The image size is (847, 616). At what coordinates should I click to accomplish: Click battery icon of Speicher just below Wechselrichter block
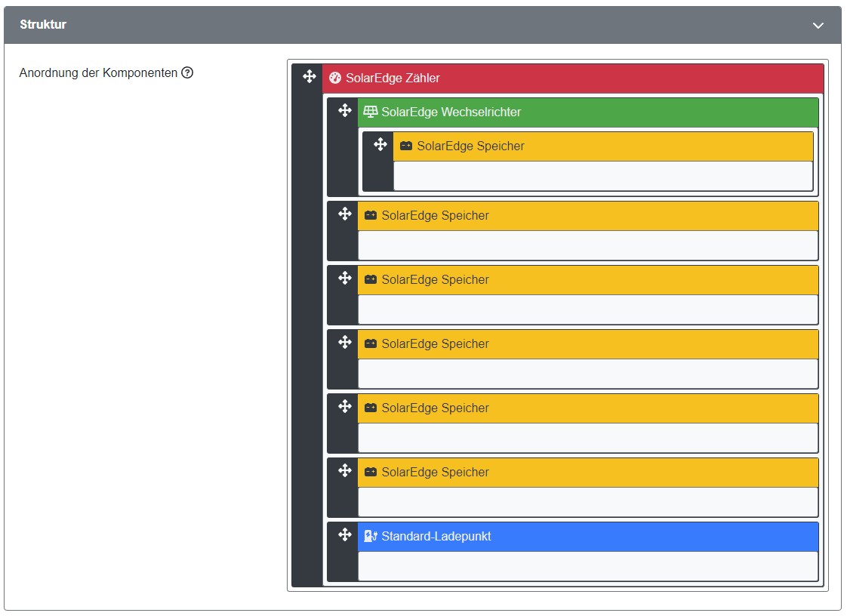[x=371, y=216]
